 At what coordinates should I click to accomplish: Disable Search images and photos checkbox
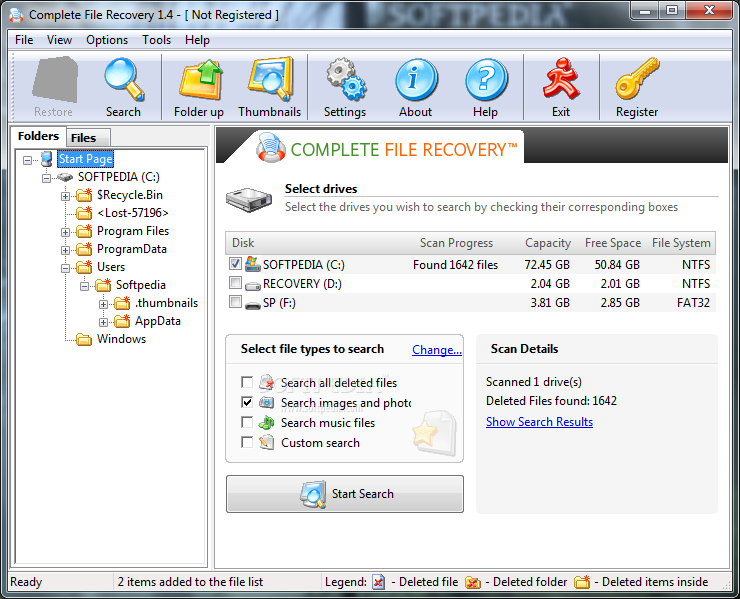click(247, 402)
